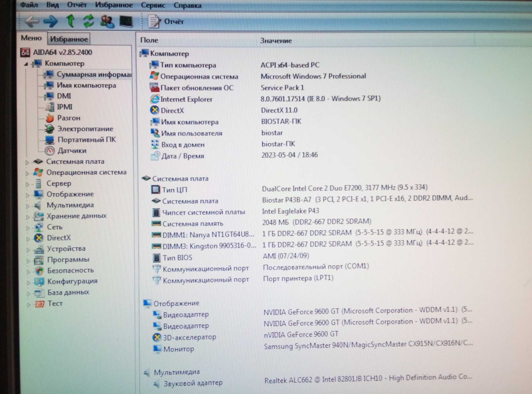This screenshot has height=394, width=532.
Task: Click the Монитор row icon
Action: click(157, 349)
